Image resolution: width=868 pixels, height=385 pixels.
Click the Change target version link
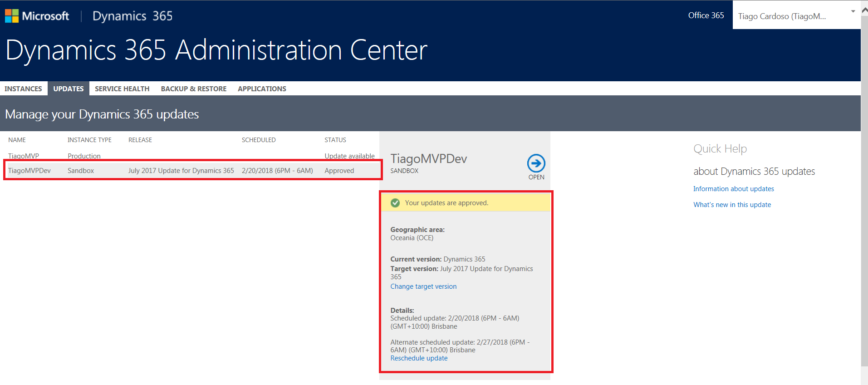click(423, 286)
